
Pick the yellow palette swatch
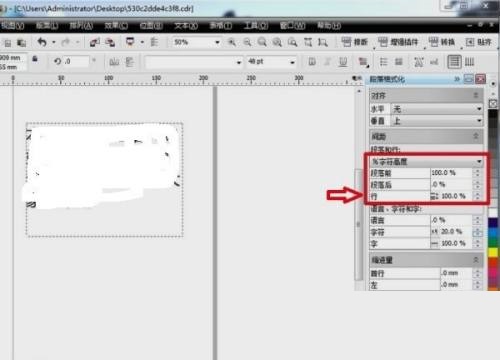click(x=493, y=252)
